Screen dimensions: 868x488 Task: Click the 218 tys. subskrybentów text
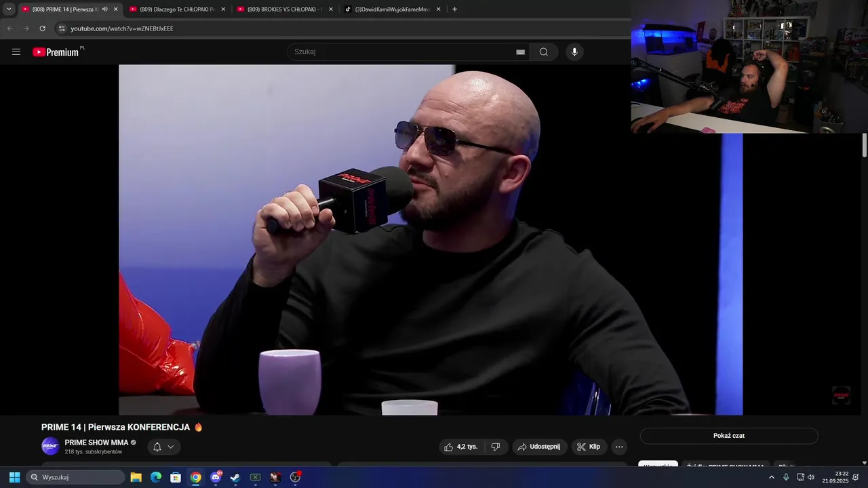point(94,451)
